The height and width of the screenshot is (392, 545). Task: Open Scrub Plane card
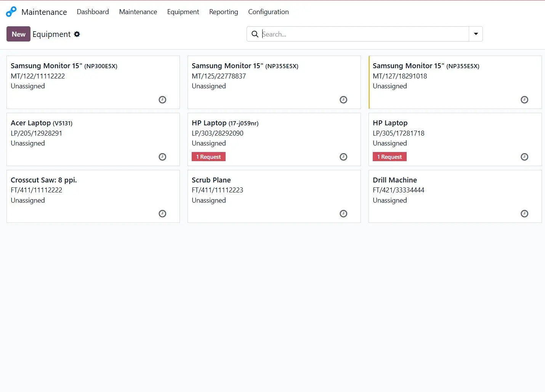274,197
